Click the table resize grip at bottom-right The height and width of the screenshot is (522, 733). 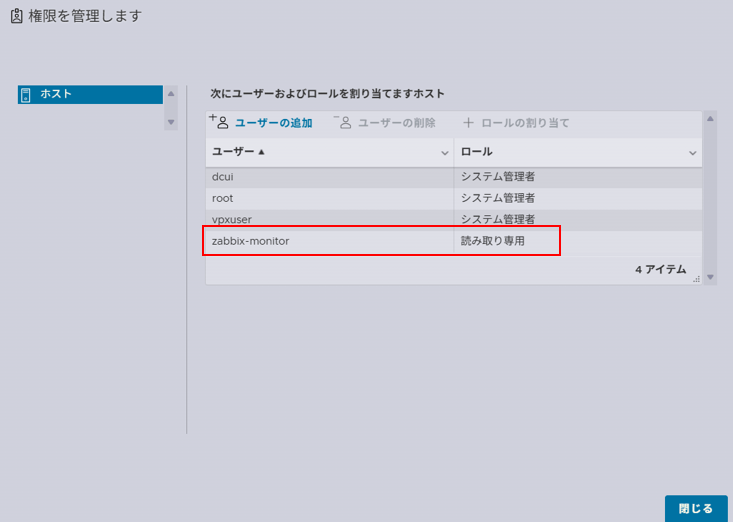click(696, 279)
